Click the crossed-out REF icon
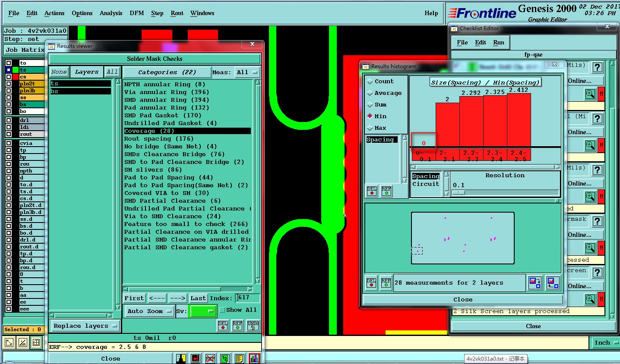The width and height of the screenshot is (620, 364). 210,358
